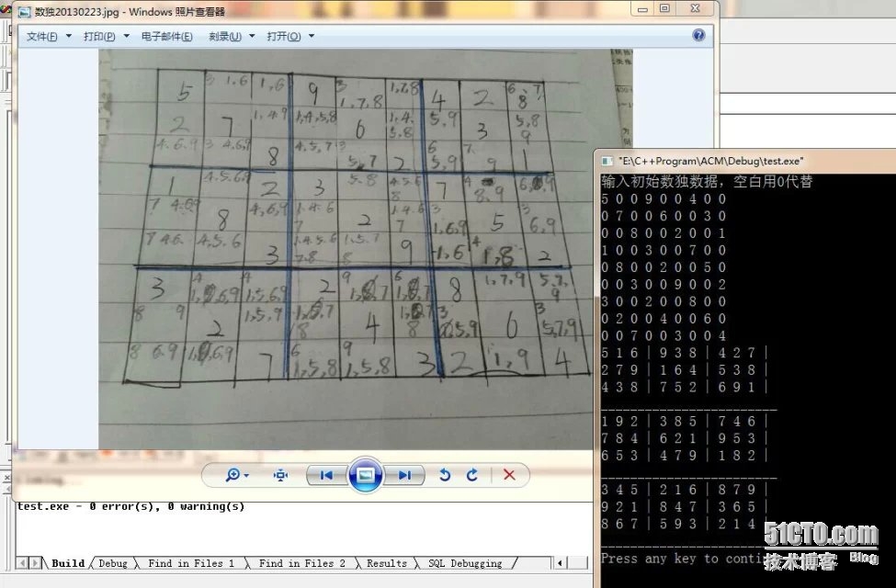
Task: Open the Results output tab
Action: click(386, 563)
